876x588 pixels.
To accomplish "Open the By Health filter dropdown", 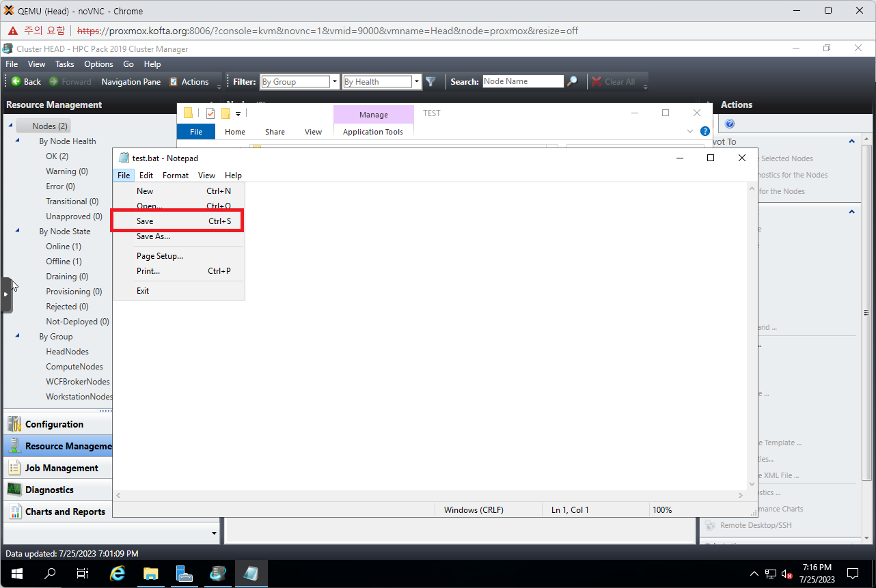I will tap(417, 81).
